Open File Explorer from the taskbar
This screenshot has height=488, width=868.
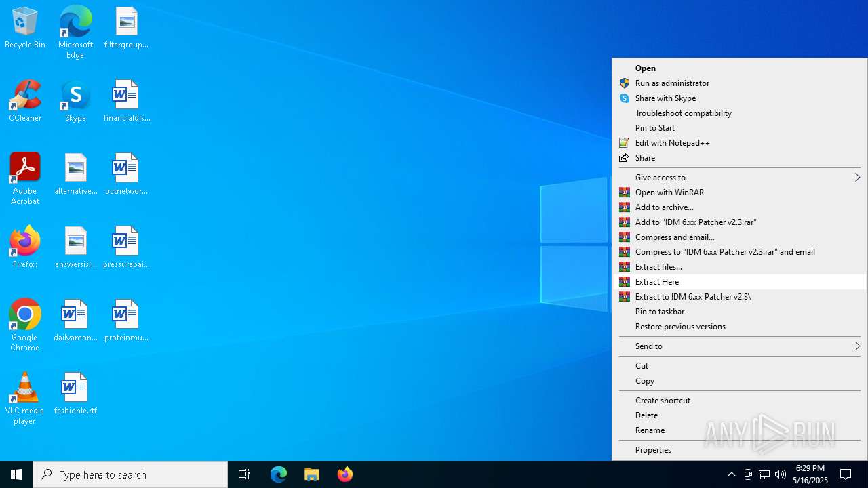tap(312, 474)
